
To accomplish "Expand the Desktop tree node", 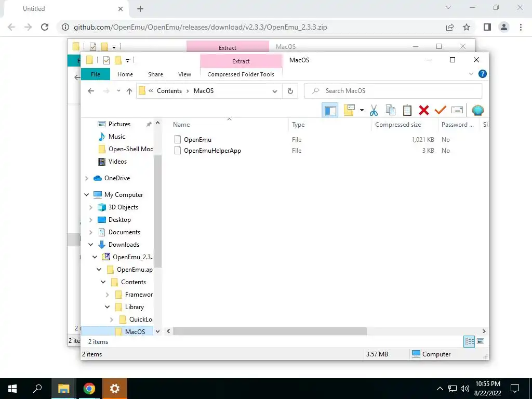I will tap(90, 220).
